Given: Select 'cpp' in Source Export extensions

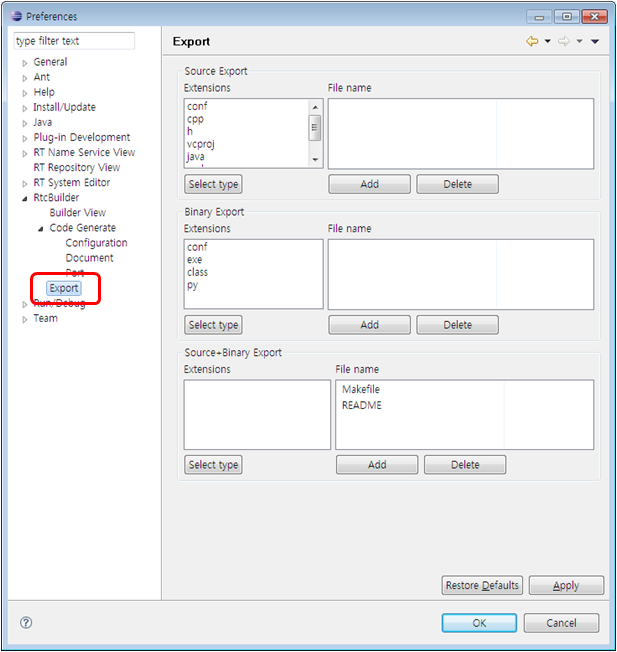Looking at the screenshot, I should pyautogui.click(x=195, y=119).
